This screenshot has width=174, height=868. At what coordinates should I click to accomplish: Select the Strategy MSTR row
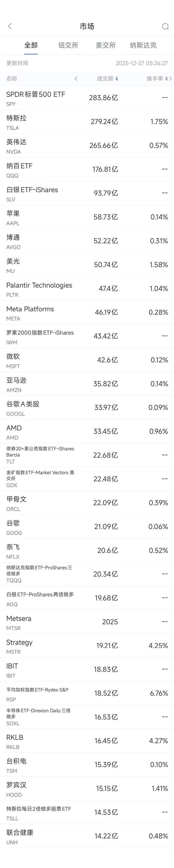coord(87,646)
